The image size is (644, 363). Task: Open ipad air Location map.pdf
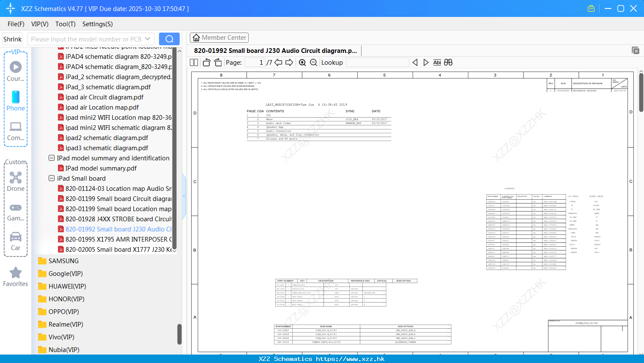point(98,107)
